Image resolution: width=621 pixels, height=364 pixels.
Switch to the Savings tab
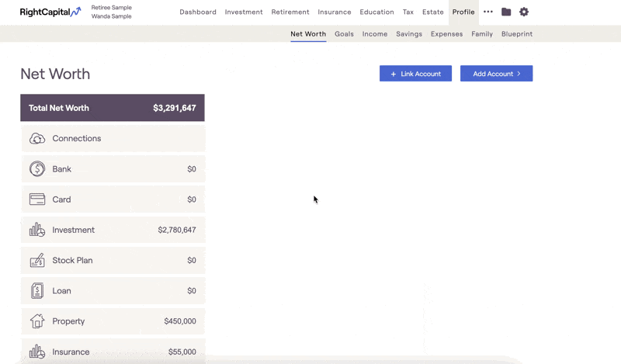409,34
